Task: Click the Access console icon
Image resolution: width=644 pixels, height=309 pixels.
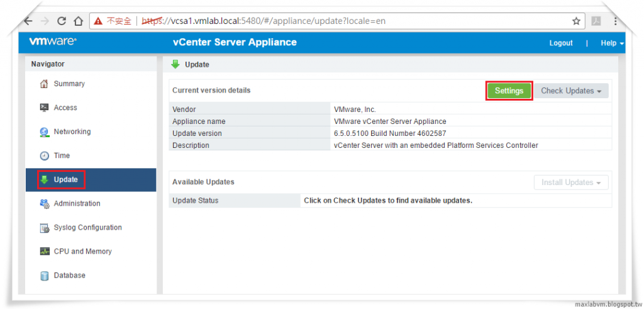Action: [44, 108]
